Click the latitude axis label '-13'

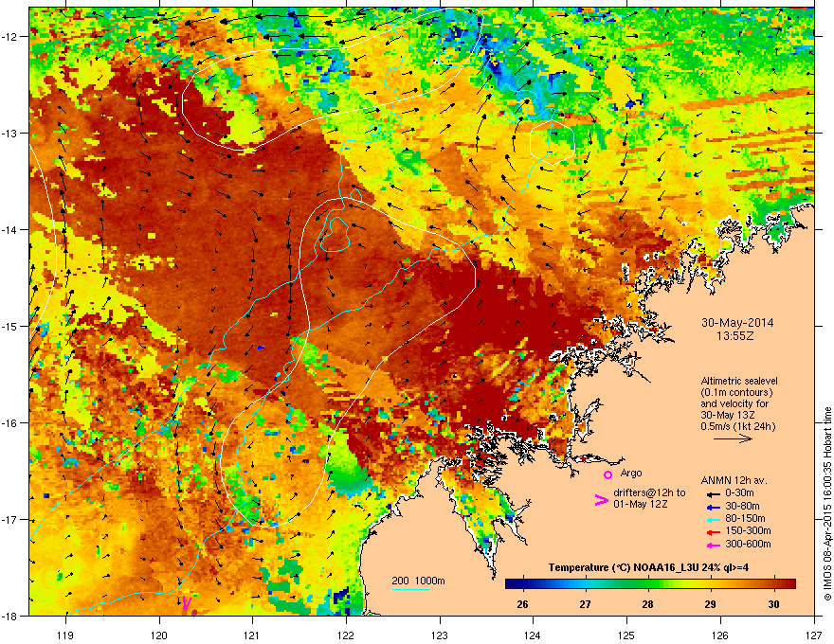click(9, 133)
